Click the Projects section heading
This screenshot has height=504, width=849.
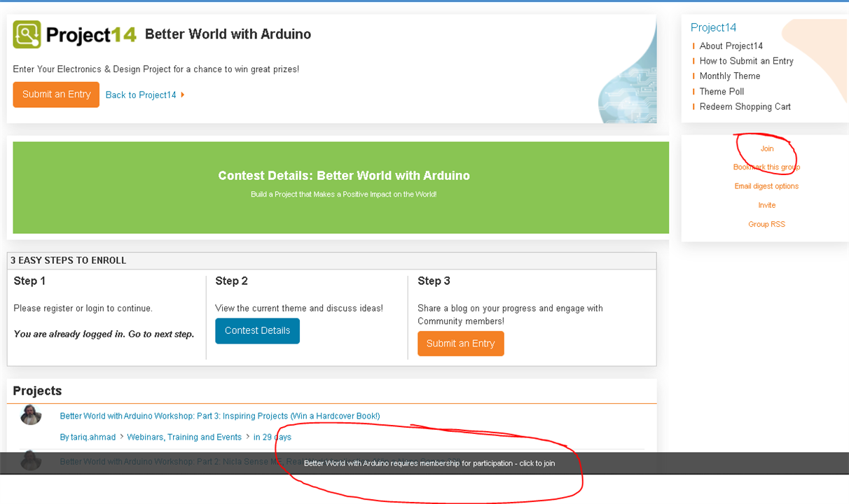(x=37, y=391)
